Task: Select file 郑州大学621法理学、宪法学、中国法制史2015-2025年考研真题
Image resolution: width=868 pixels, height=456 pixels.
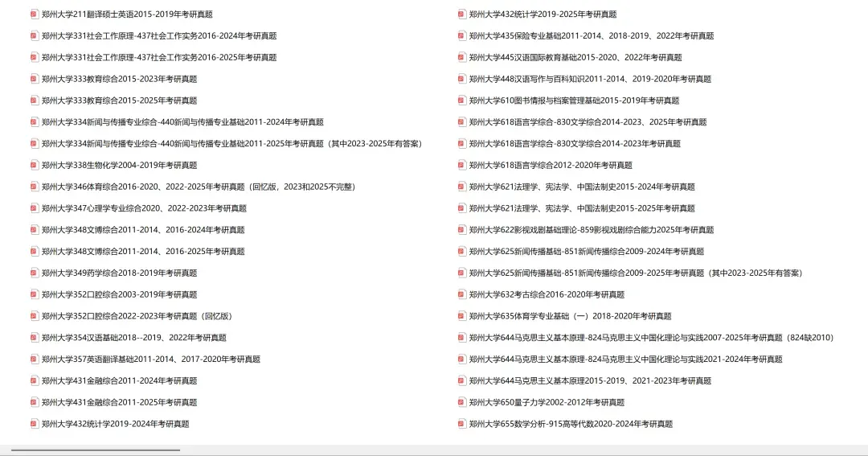Action: click(576, 208)
